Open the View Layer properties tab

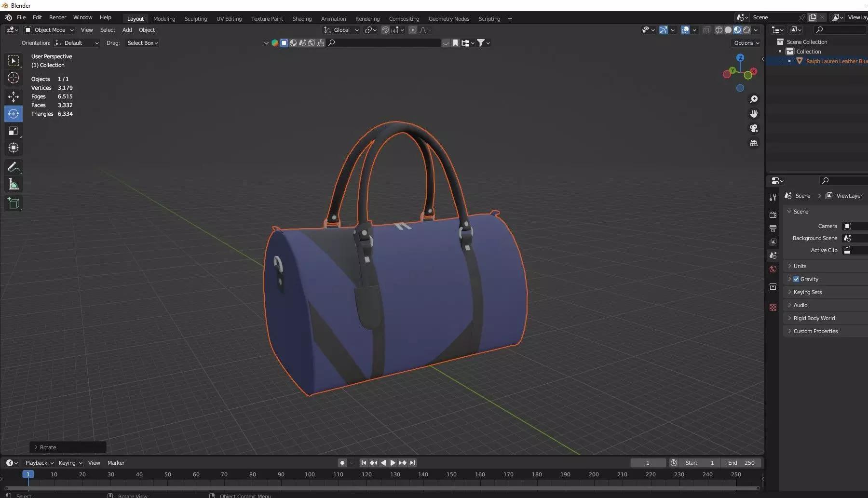773,242
